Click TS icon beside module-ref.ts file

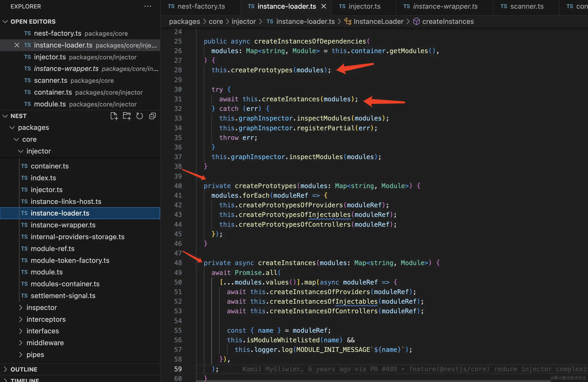point(24,248)
